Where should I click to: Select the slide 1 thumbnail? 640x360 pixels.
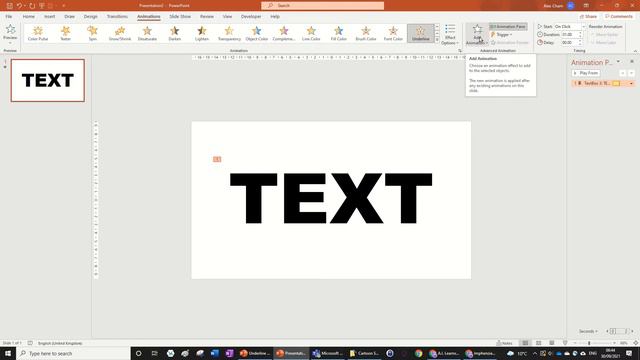pyautogui.click(x=48, y=80)
